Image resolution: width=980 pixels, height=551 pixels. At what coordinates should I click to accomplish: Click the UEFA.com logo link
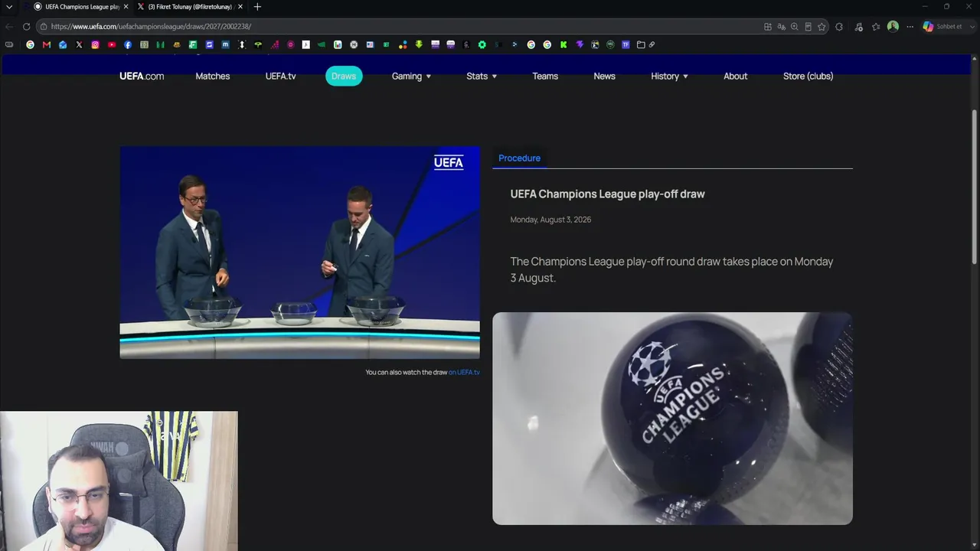click(x=142, y=76)
